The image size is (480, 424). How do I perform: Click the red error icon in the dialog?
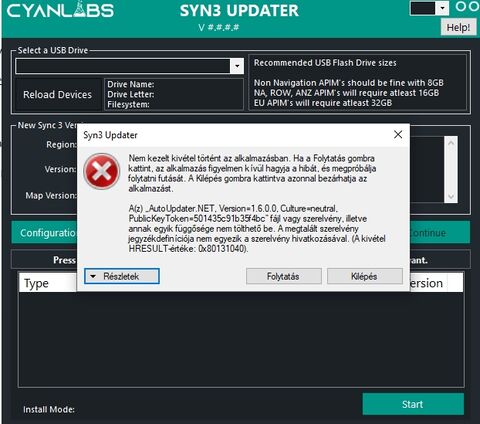tap(102, 171)
